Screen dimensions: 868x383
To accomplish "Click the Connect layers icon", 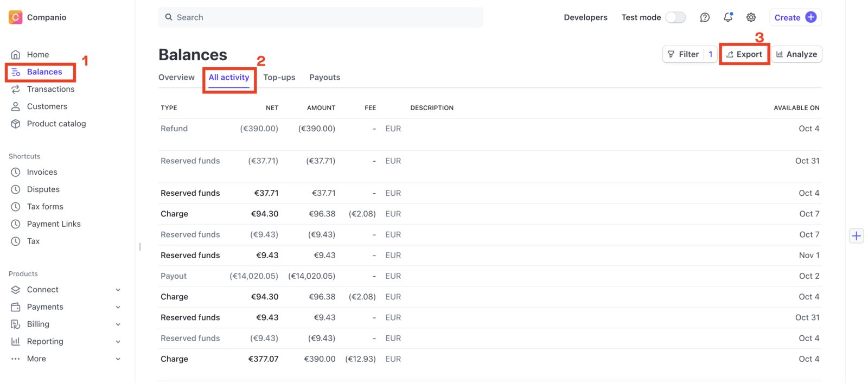I will pyautogui.click(x=16, y=290).
